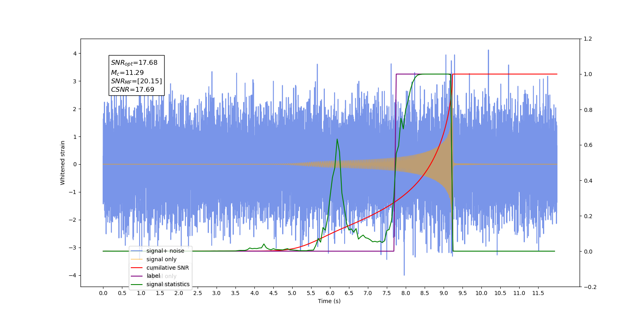
Task: Click the right y-axis tick label 0.6
Action: (x=588, y=145)
